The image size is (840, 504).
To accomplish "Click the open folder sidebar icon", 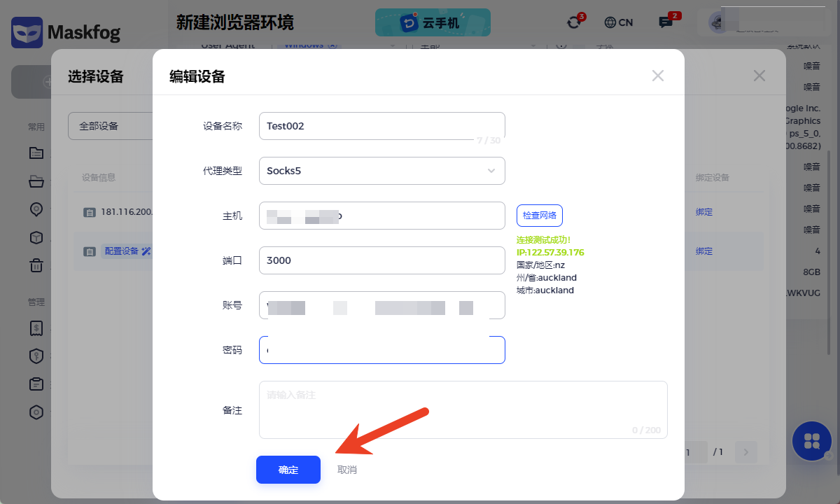I will (x=36, y=182).
